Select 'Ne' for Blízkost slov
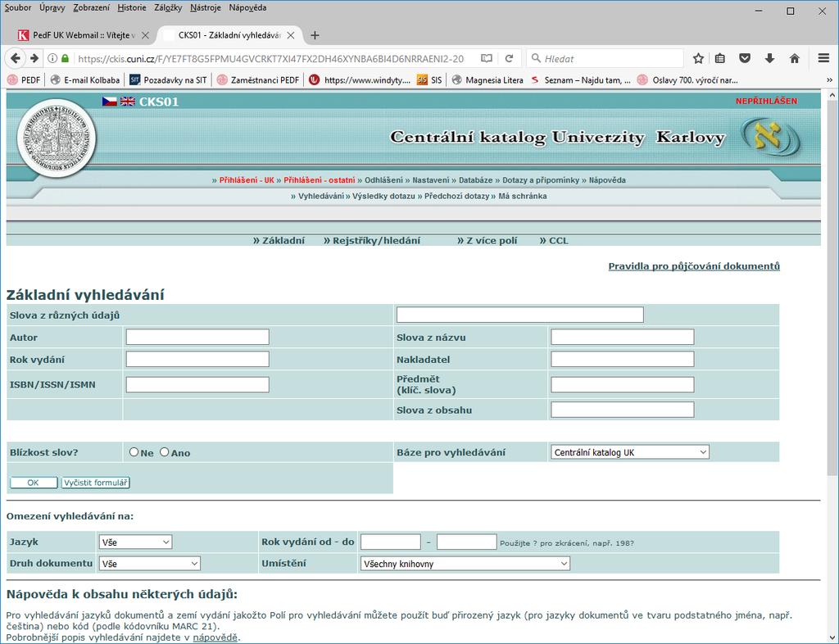Image resolution: width=839 pixels, height=644 pixels. click(x=134, y=452)
